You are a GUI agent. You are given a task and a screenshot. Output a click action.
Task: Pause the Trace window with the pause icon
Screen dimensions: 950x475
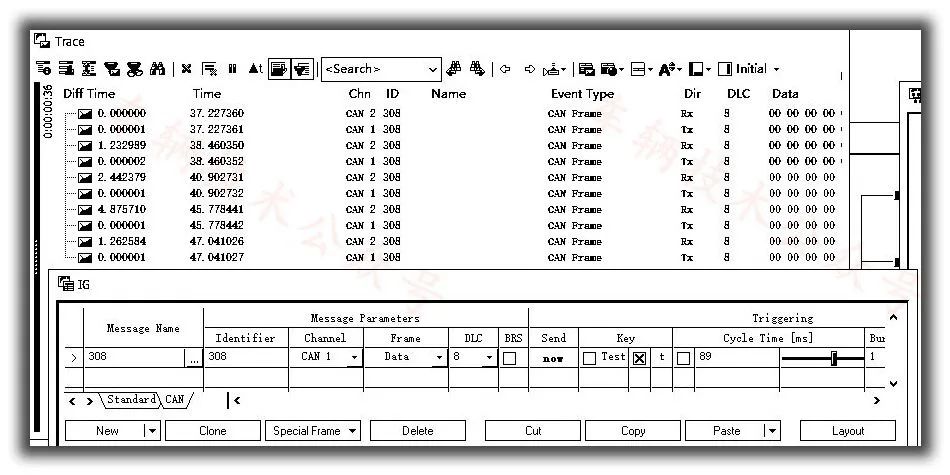233,69
